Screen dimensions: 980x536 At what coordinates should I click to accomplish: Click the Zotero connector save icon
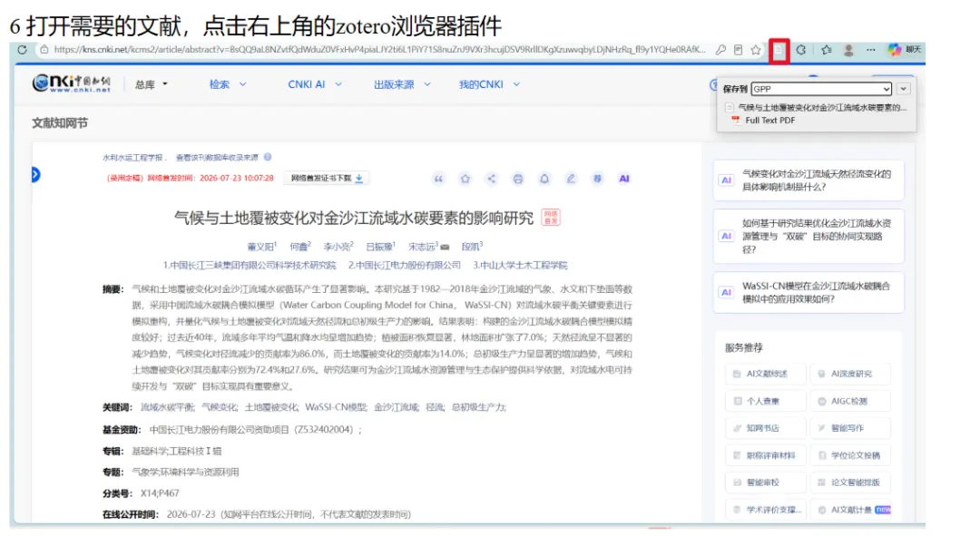pos(779,51)
